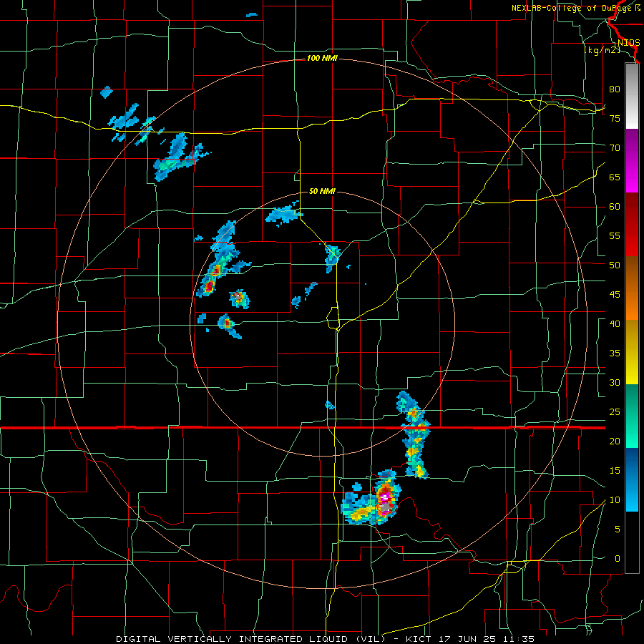Click the 5 value on the VIL scale
The image size is (644, 644).
tap(618, 530)
